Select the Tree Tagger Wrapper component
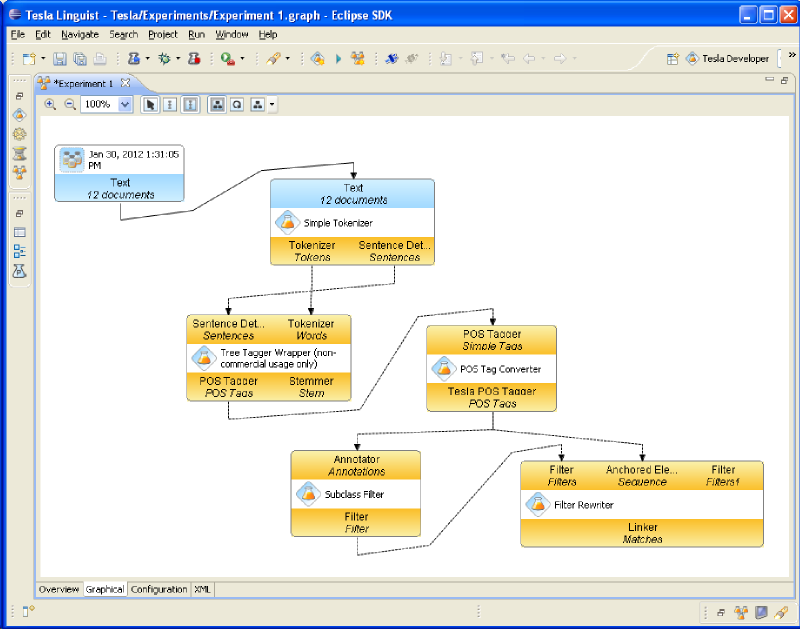The width and height of the screenshot is (800, 629). click(x=269, y=358)
